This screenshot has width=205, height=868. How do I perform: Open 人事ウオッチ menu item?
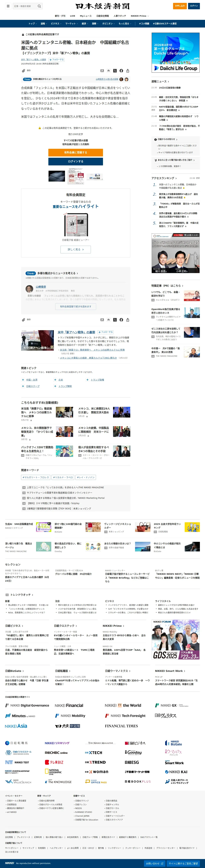pos(120,16)
